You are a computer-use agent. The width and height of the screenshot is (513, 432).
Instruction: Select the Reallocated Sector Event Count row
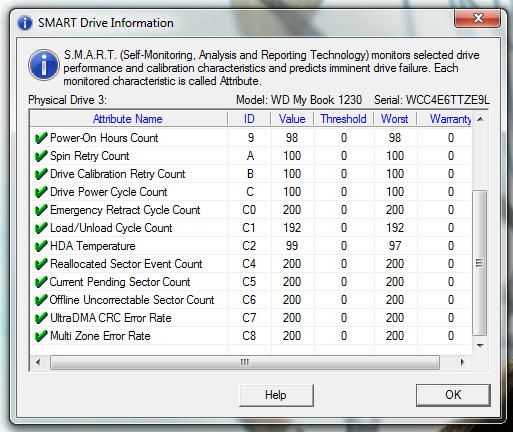click(x=251, y=264)
